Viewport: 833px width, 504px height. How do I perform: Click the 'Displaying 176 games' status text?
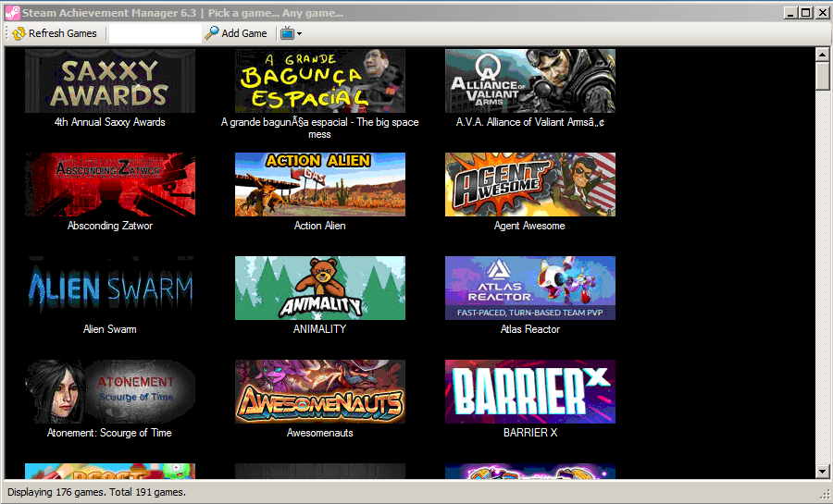[x=96, y=492]
